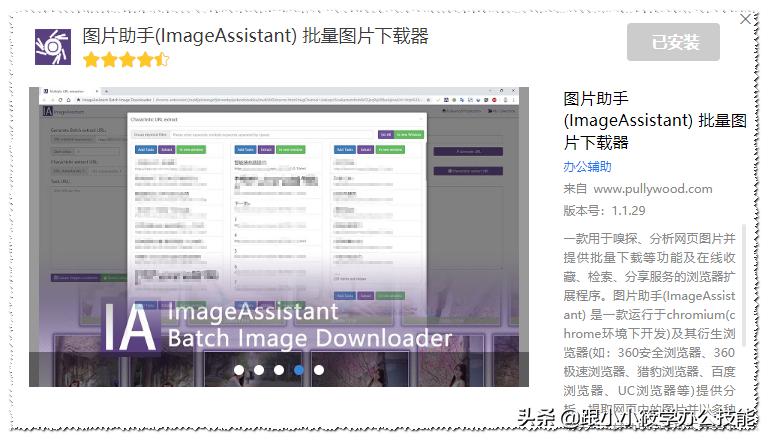768x440 pixels.
Task: Select the third carousel dot
Action: point(279,370)
